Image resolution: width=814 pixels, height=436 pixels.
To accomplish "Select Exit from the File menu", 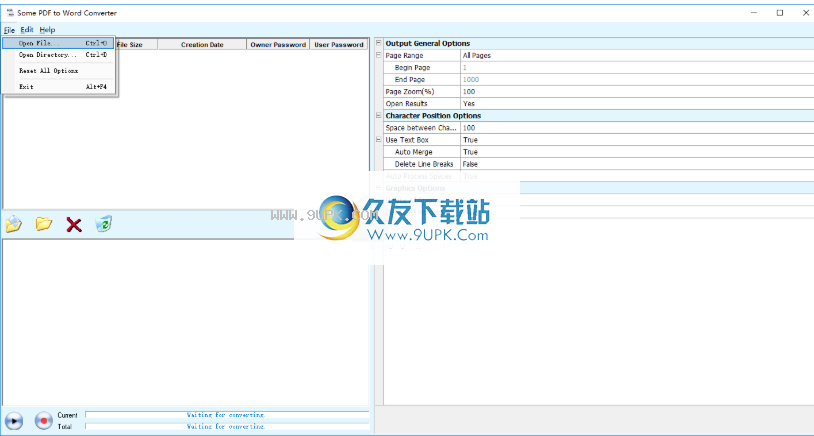I will click(58, 87).
